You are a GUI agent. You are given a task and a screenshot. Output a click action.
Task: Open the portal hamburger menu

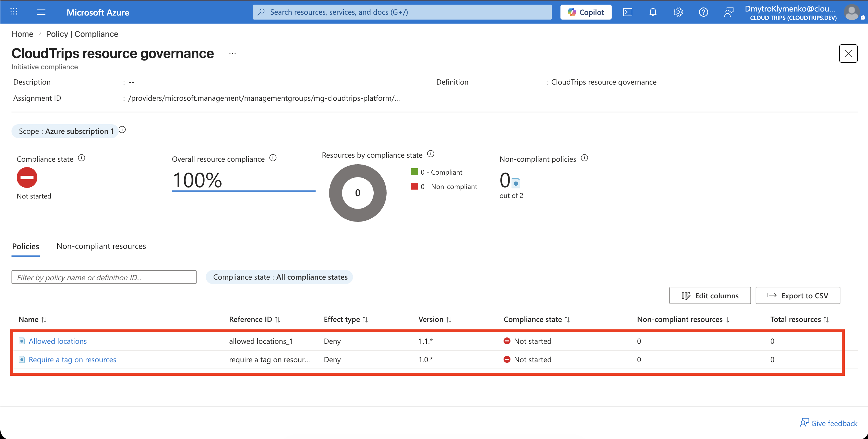pyautogui.click(x=41, y=12)
